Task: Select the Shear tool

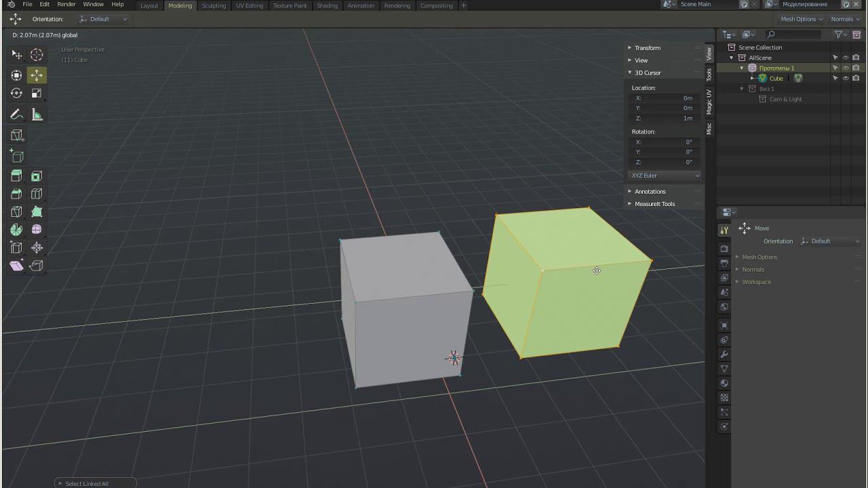Action: tap(16, 266)
